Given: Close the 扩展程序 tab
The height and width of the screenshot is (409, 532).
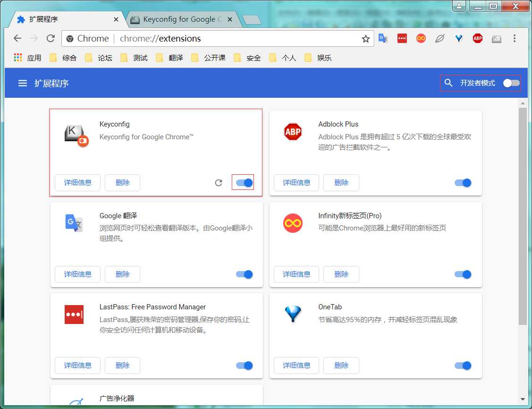Looking at the screenshot, I should 116,19.
